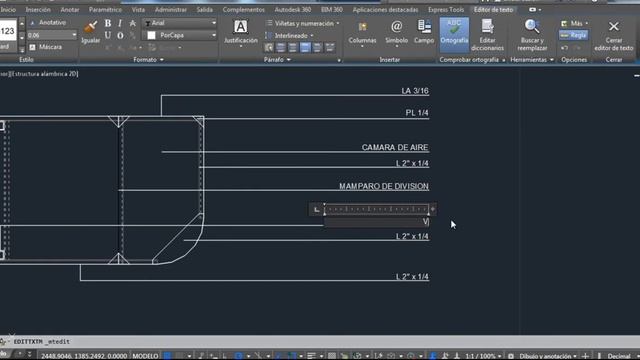The height and width of the screenshot is (360, 640).
Task: Click the MODELO status bar button
Action: (x=145, y=356)
